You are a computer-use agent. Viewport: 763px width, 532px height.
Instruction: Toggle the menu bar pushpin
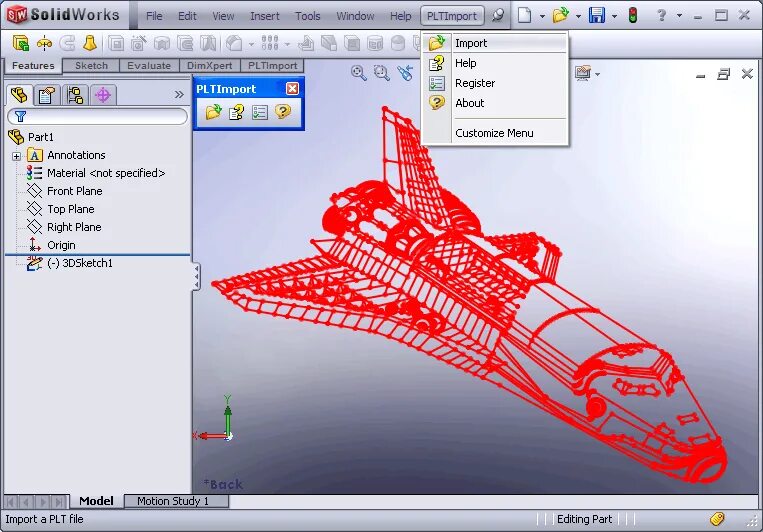497,16
